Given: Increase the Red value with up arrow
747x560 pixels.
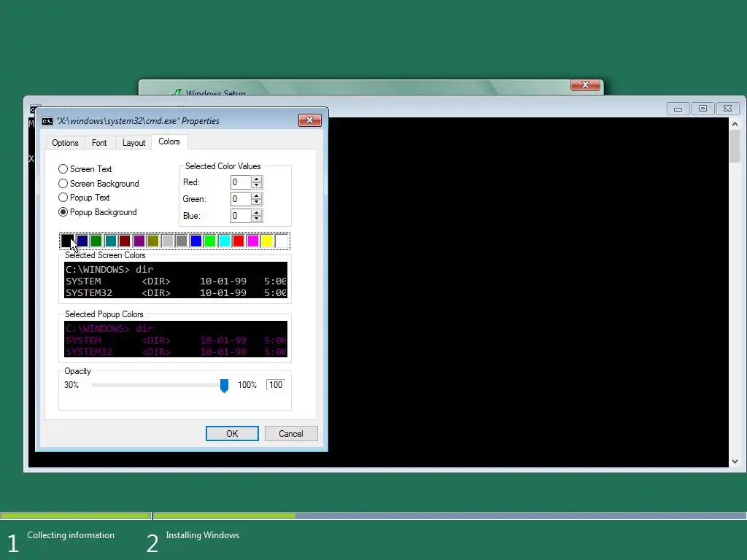Looking at the screenshot, I should tap(257, 179).
